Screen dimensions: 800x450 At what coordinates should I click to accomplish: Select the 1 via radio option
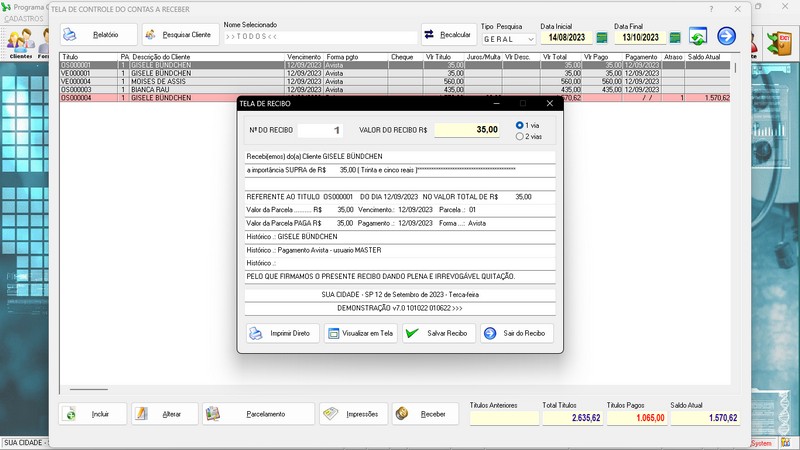(519, 125)
